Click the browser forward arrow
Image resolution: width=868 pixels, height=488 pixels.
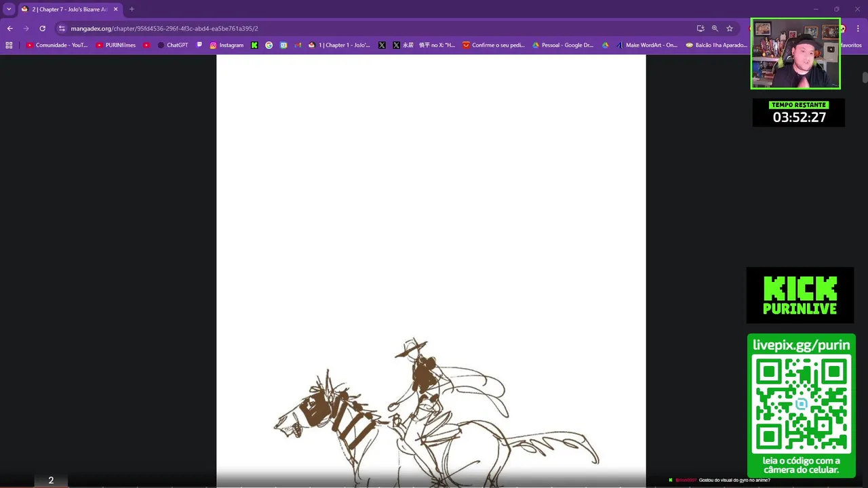26,28
